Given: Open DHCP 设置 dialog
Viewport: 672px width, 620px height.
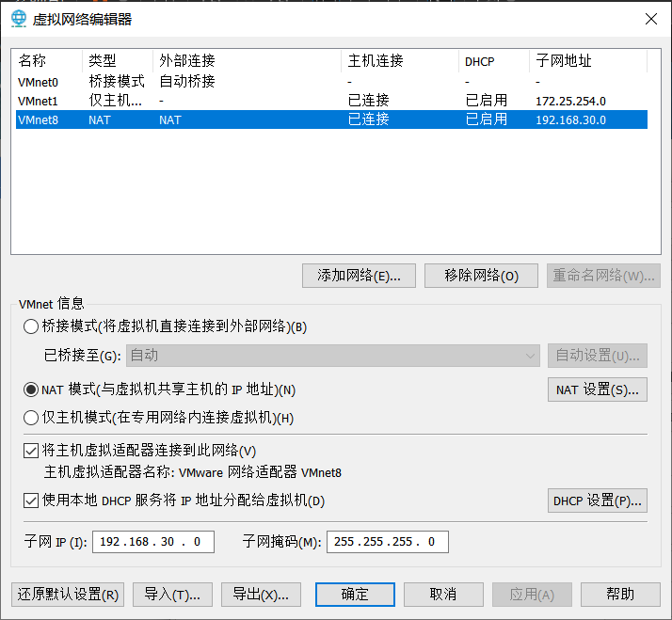Looking at the screenshot, I should click(597, 501).
